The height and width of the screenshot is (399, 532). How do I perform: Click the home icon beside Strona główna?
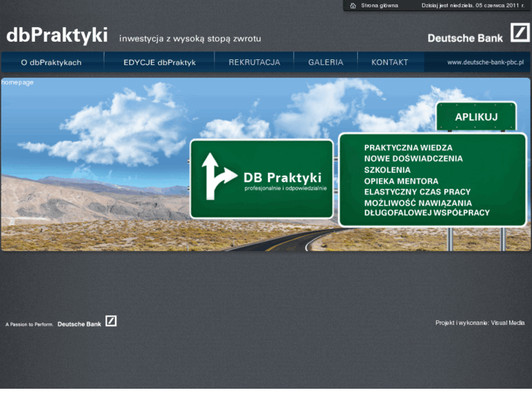[x=353, y=5]
